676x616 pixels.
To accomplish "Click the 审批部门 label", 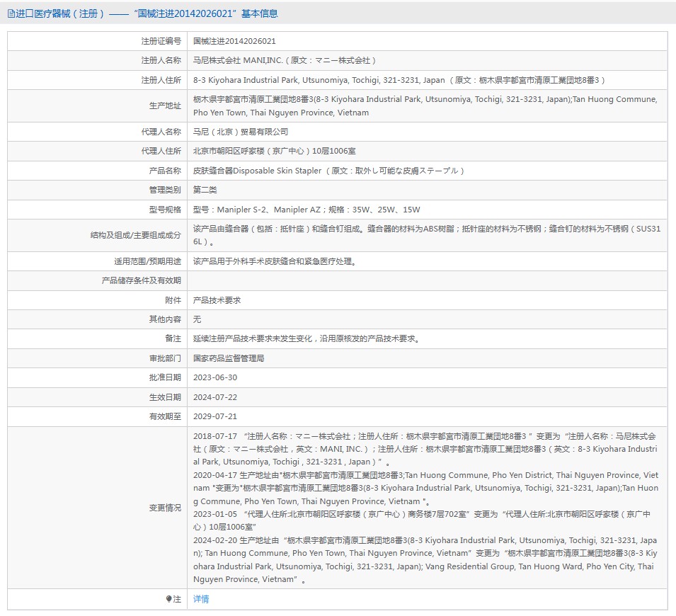I will pos(165,358).
